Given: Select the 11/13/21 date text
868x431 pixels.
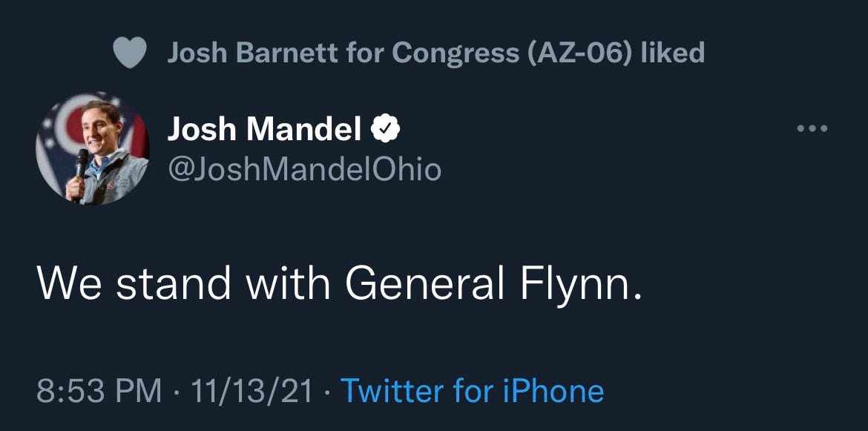Looking at the screenshot, I should [x=251, y=391].
